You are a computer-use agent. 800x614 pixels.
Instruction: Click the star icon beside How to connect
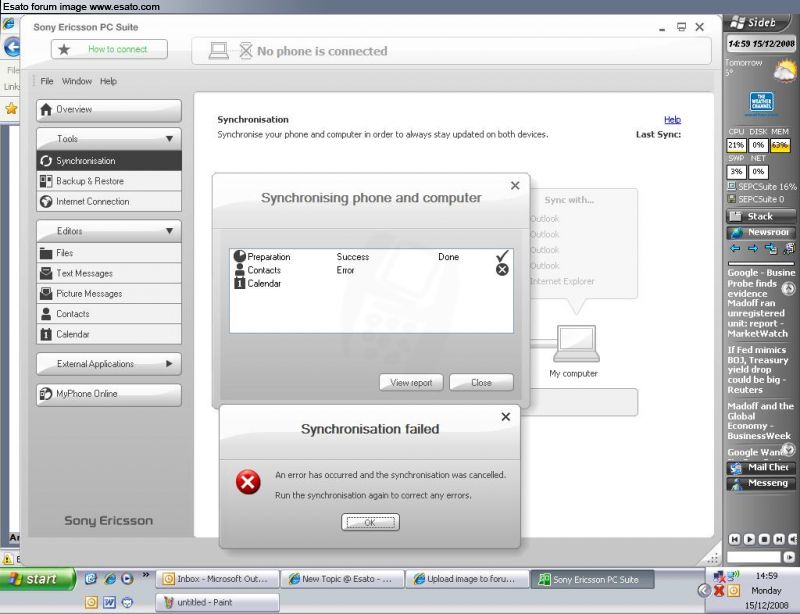(x=64, y=50)
